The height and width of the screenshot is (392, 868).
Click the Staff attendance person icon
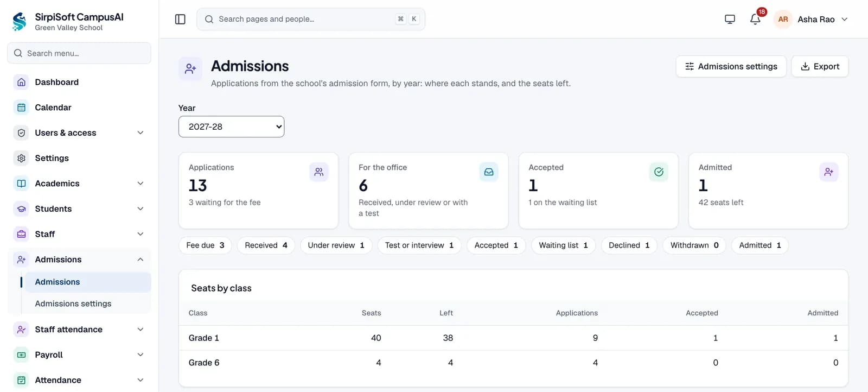[x=21, y=329]
